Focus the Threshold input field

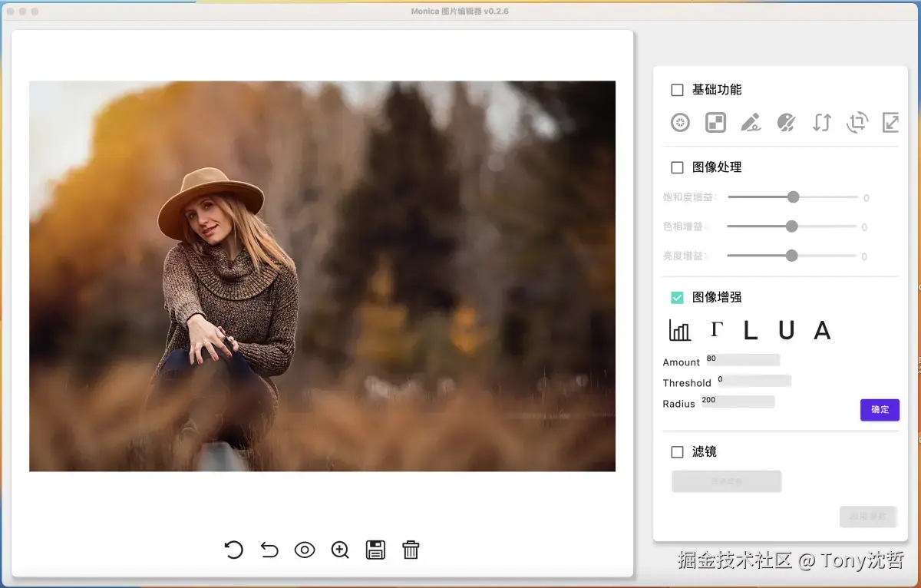point(754,380)
